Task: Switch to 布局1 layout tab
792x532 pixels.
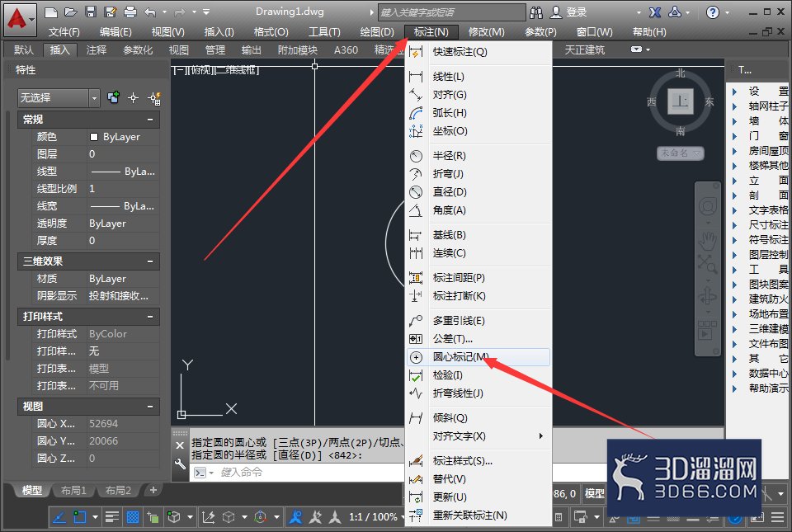Action: coord(73,491)
